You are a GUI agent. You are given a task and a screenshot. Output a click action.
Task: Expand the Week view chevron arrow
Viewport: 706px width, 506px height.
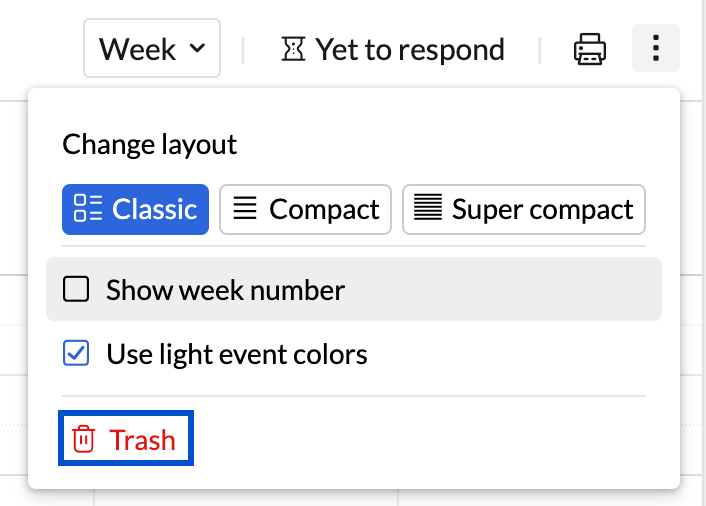(198, 48)
